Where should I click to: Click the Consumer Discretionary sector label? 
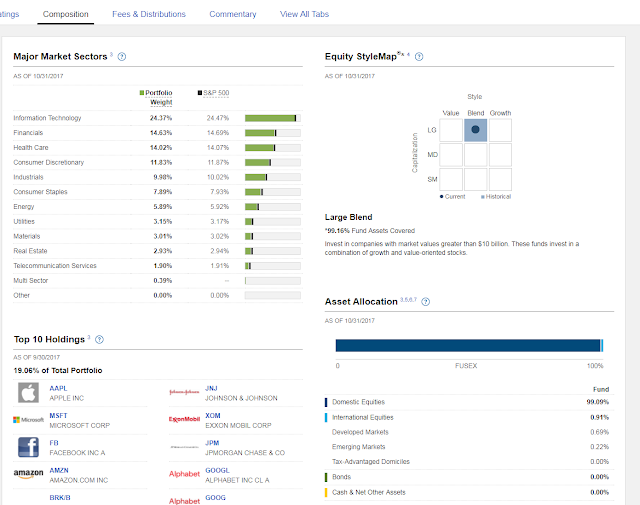[x=49, y=162]
